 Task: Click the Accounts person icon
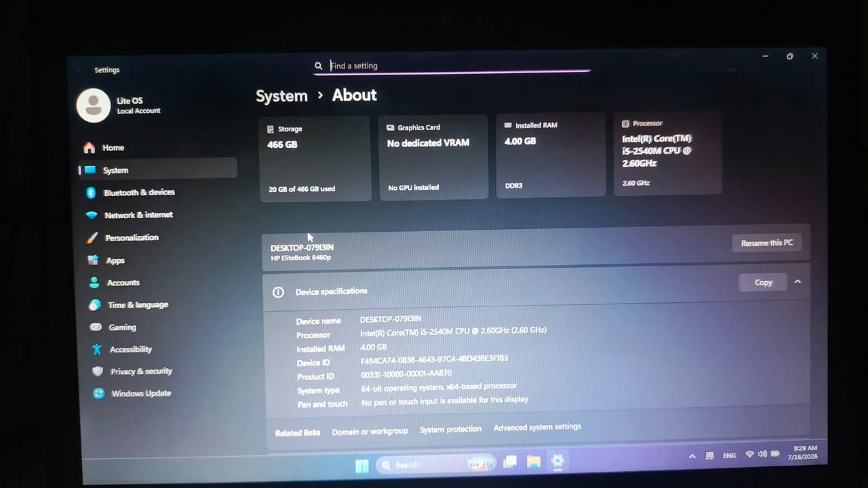click(x=94, y=283)
